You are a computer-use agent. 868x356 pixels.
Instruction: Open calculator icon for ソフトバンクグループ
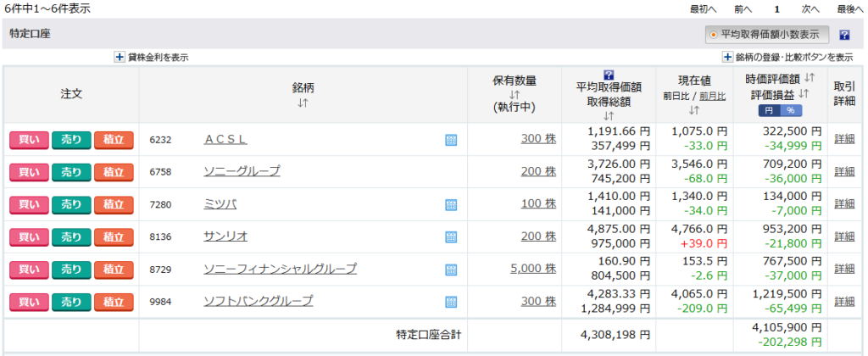[451, 302]
